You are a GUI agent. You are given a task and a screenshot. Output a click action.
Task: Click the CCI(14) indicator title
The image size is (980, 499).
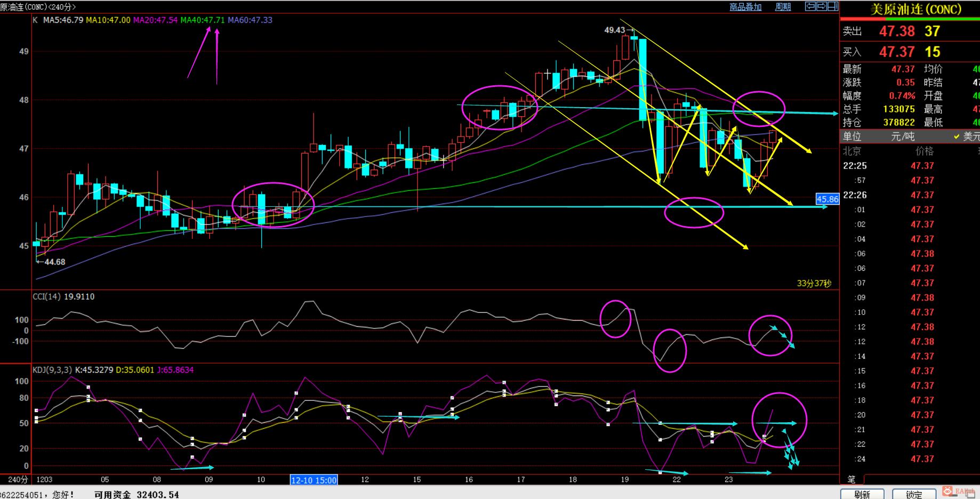[47, 296]
